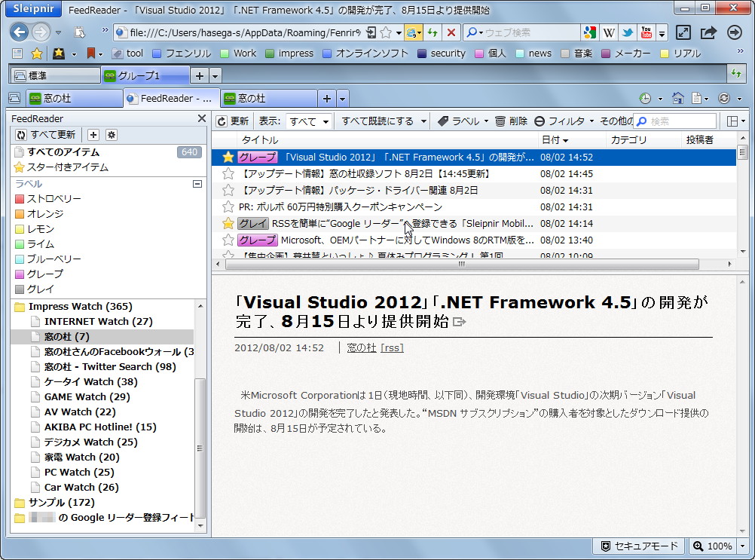This screenshot has width=755, height=560.
Task: Select the ブルーベリー cyan label
Action: (x=48, y=259)
